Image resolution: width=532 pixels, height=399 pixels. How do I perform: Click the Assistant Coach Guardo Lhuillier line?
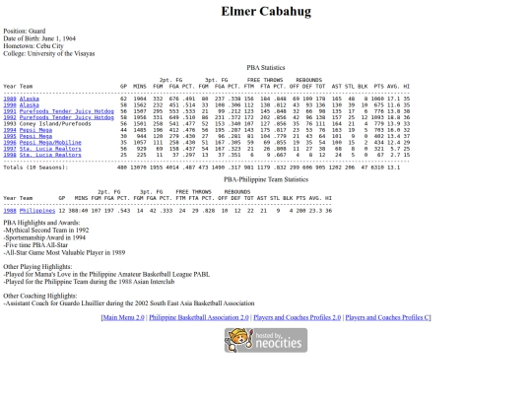[129, 303]
